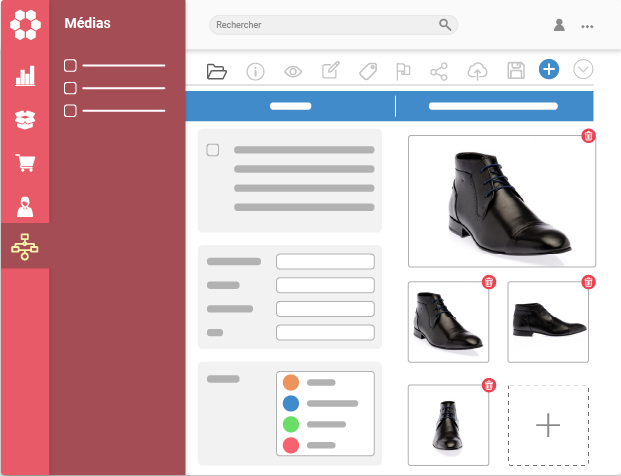The image size is (621, 476).
Task: Expand the circled chevron down menu
Action: (x=583, y=69)
